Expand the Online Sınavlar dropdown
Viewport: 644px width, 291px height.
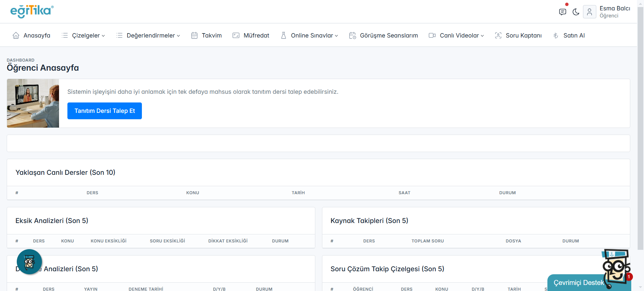tap(314, 35)
